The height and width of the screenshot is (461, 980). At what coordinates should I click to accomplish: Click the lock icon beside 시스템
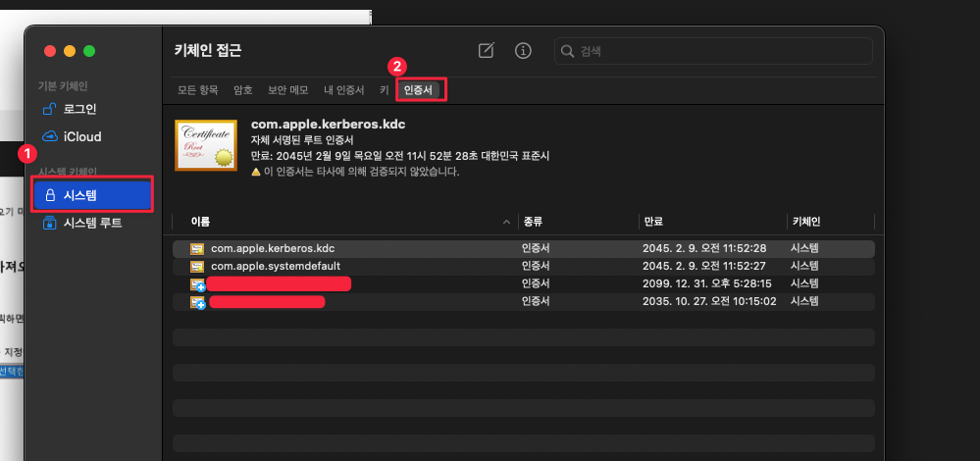tap(51, 195)
